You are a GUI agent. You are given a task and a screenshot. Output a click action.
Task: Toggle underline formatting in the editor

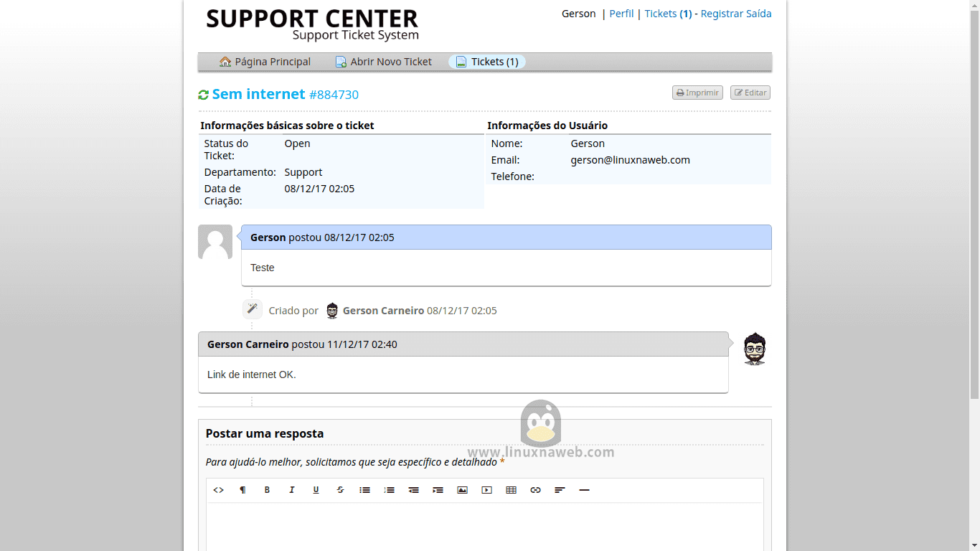click(316, 490)
